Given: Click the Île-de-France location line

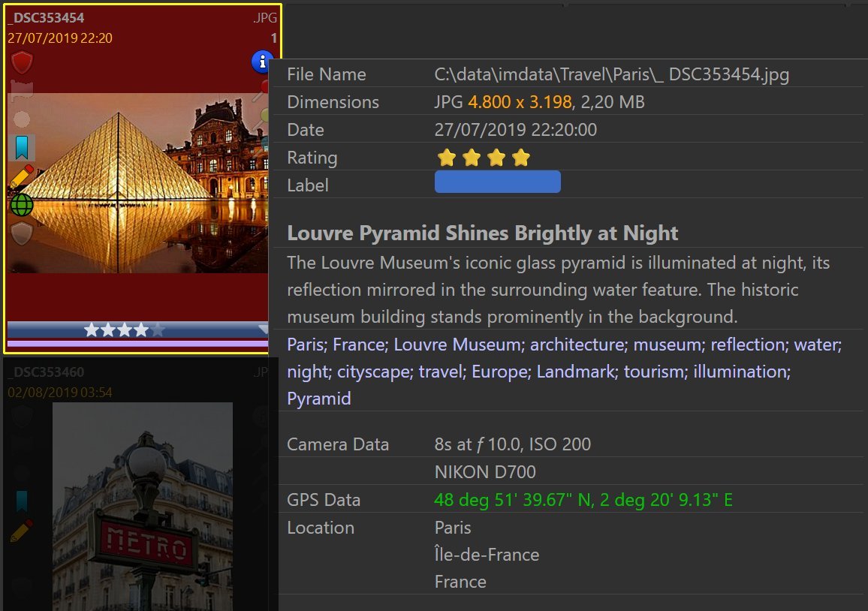Looking at the screenshot, I should coord(487,554).
